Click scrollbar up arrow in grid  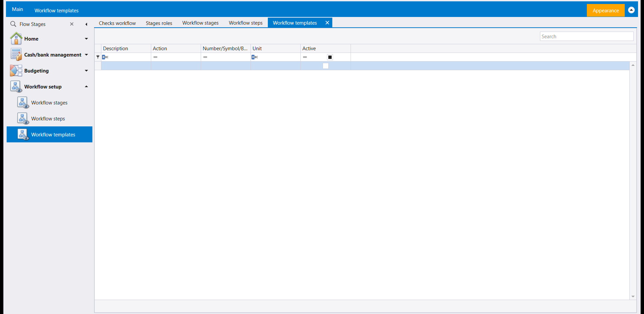pos(633,65)
